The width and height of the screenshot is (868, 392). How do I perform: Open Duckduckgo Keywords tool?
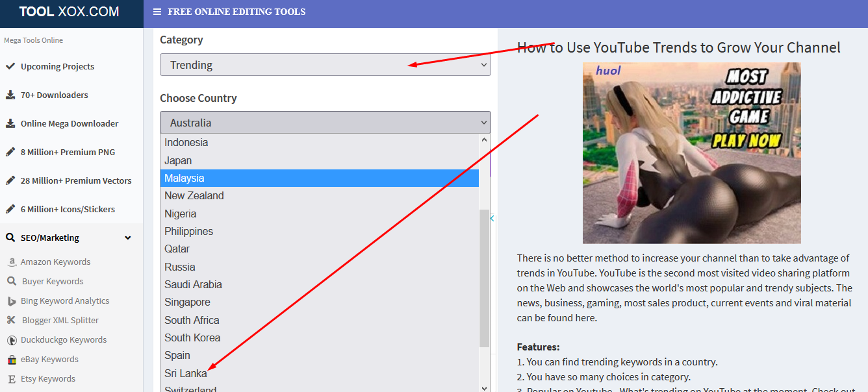pyautogui.click(x=64, y=340)
